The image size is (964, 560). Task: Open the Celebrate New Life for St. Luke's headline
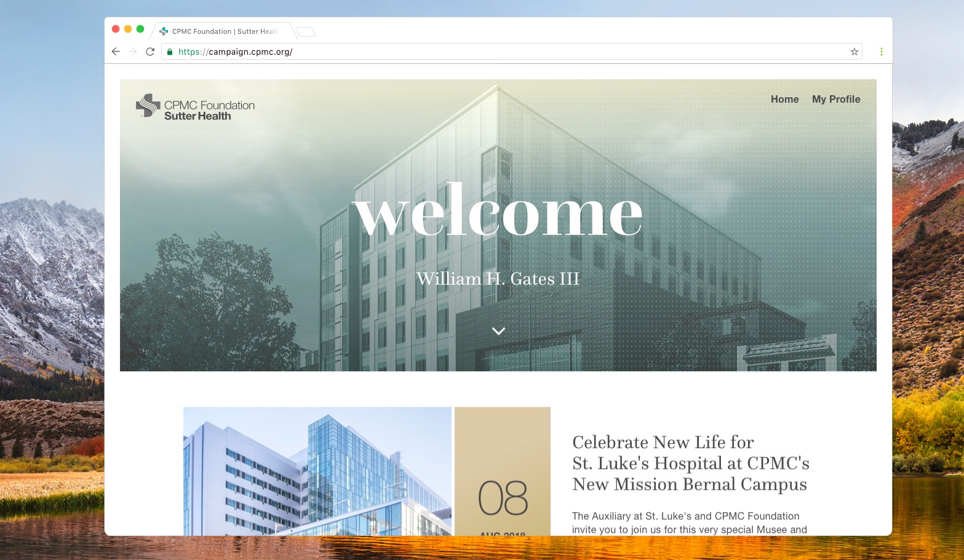pos(691,463)
